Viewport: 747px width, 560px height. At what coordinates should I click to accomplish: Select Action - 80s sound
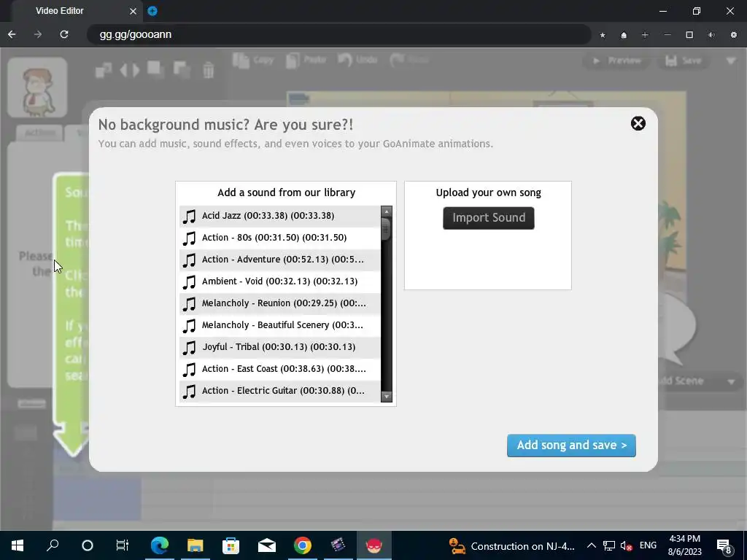pyautogui.click(x=280, y=238)
